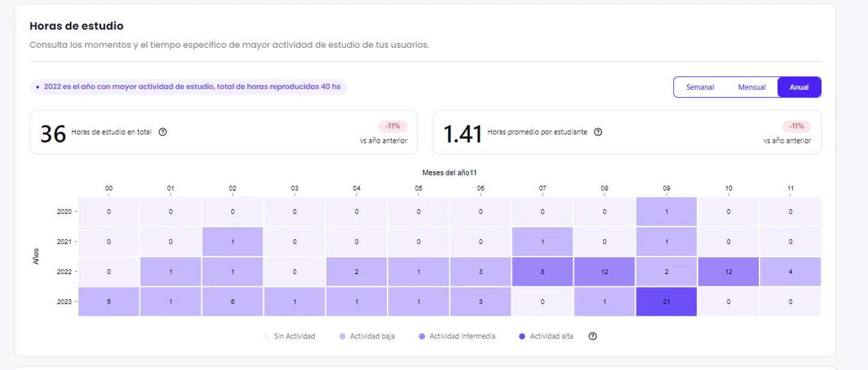This screenshot has height=370, width=868.
Task: Click the -11% badge in average hours card
Action: (796, 127)
